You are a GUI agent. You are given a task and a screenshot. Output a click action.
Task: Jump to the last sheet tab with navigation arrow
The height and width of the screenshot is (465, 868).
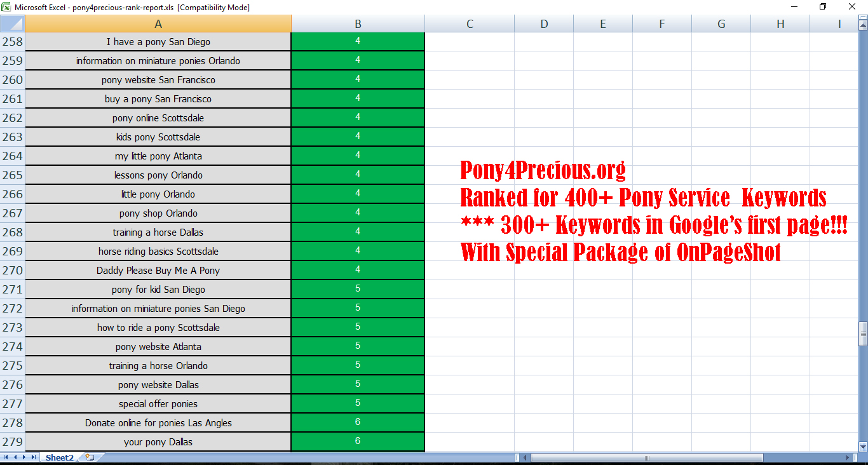pyautogui.click(x=33, y=457)
